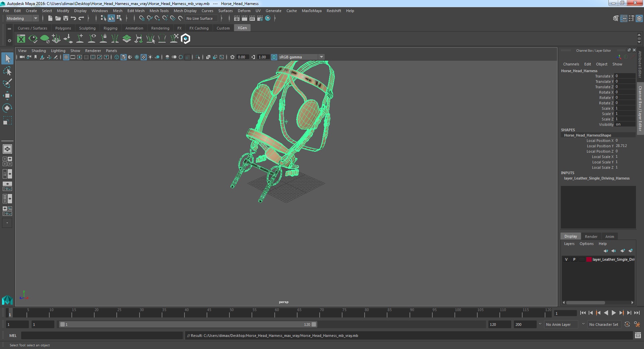Open the Deform menu
Viewport: 644px width, 349px height.
pos(244,11)
